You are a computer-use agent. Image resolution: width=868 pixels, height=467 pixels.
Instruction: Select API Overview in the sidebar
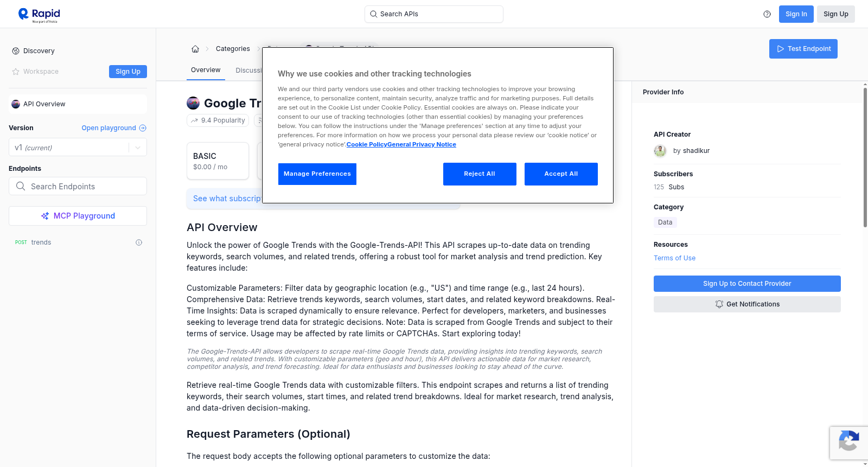point(78,104)
